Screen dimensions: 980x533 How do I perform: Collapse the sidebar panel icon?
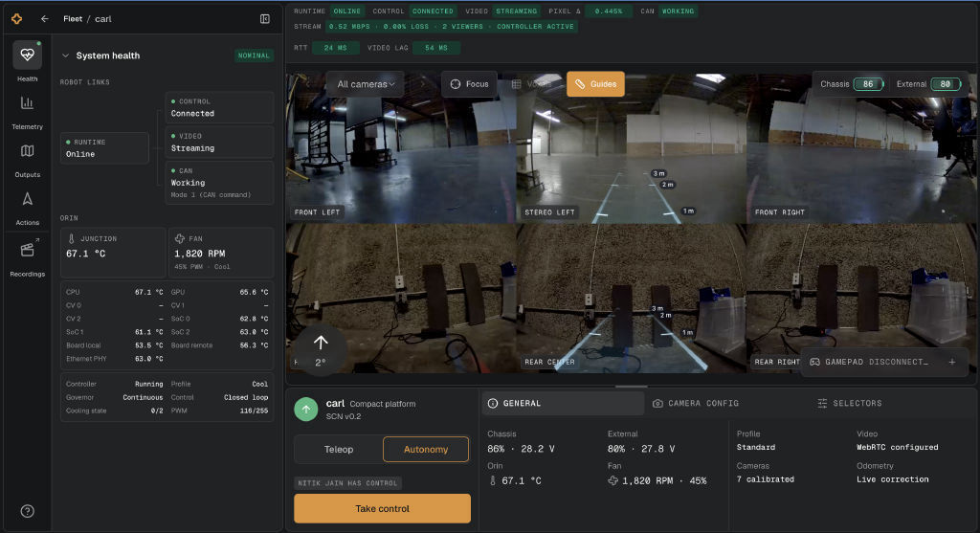coord(265,19)
